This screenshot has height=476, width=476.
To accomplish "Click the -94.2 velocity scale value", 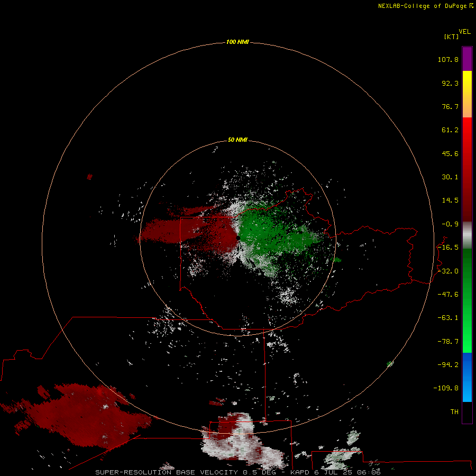I will tap(448, 364).
